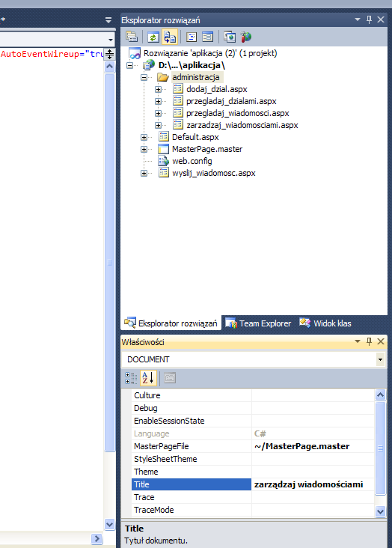Select the MasterPage.master file name
Viewport: 392px width, 548px height.
point(207,149)
